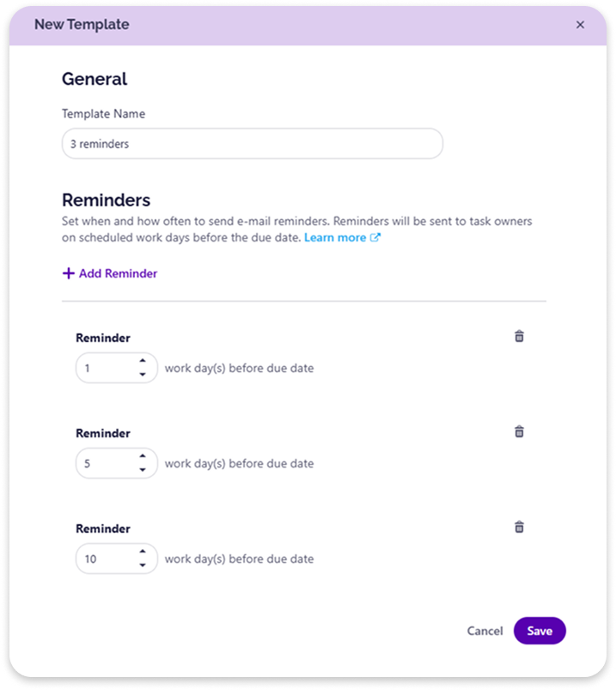
Task: Delete the 5 work day reminder
Action: [x=519, y=431]
